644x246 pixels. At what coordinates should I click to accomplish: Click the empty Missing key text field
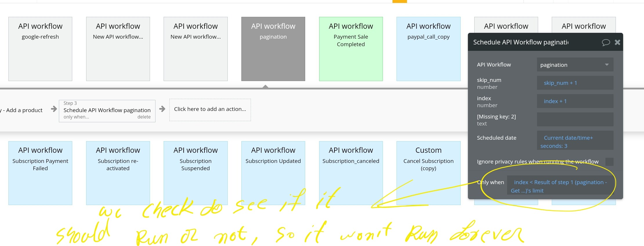point(575,119)
